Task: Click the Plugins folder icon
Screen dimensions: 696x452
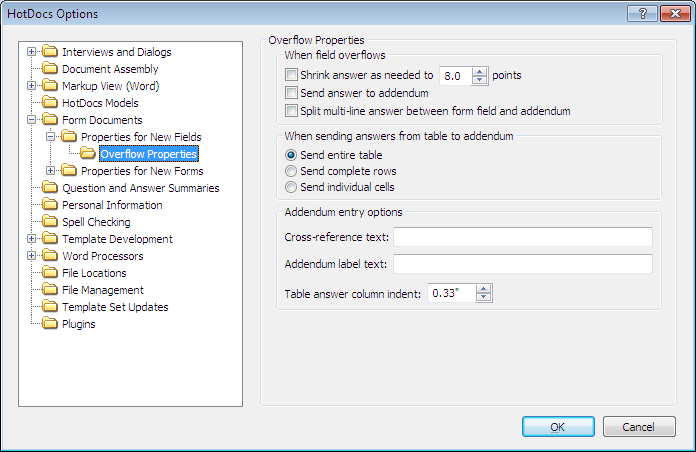Action: 50,324
